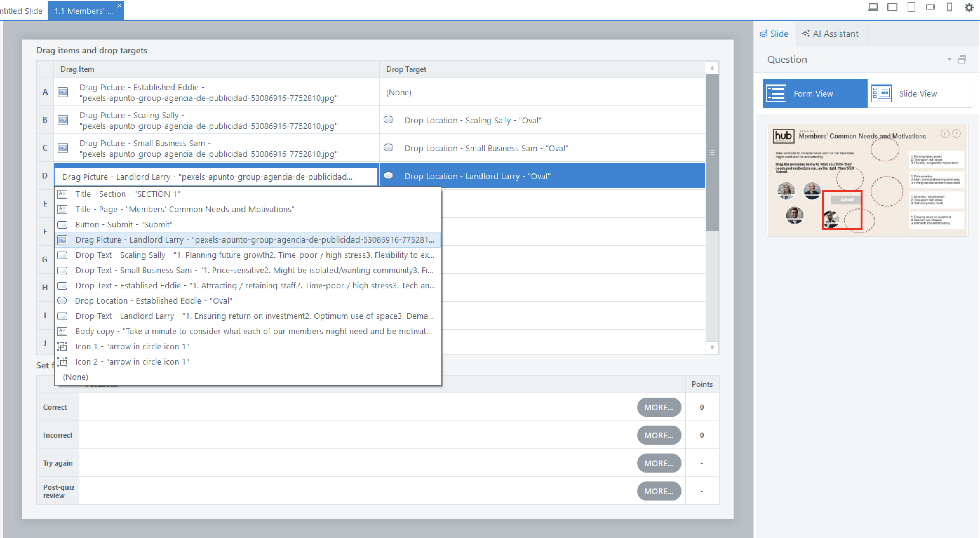The image size is (980, 538).
Task: Click the slide preview thumbnail
Action: pos(867,180)
